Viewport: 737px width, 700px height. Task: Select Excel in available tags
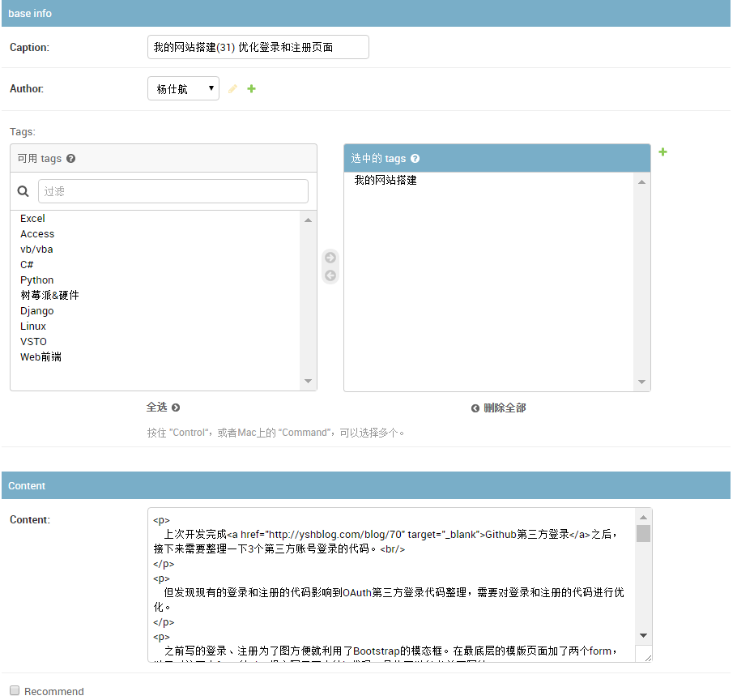(32, 219)
